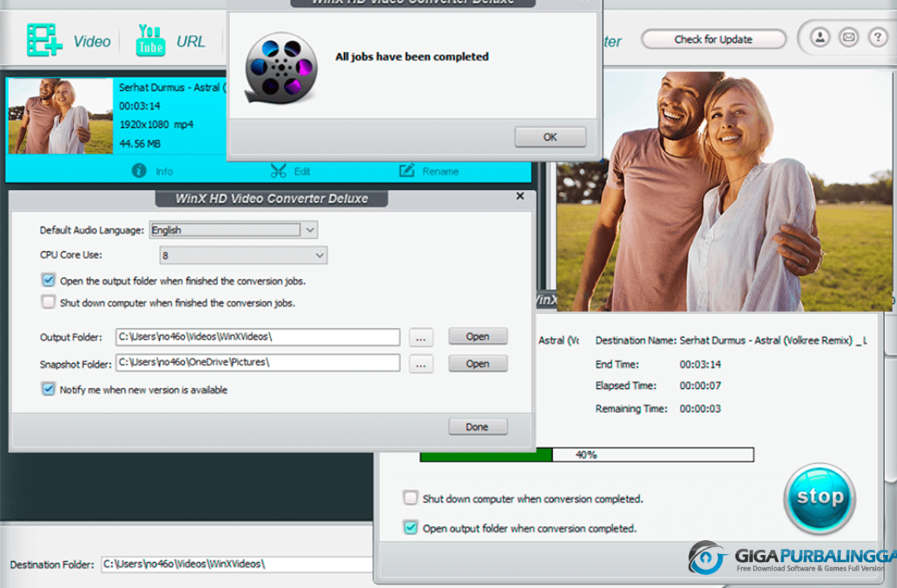Click the Video label in toolbar
Screen dimensions: 897x588
click(91, 41)
